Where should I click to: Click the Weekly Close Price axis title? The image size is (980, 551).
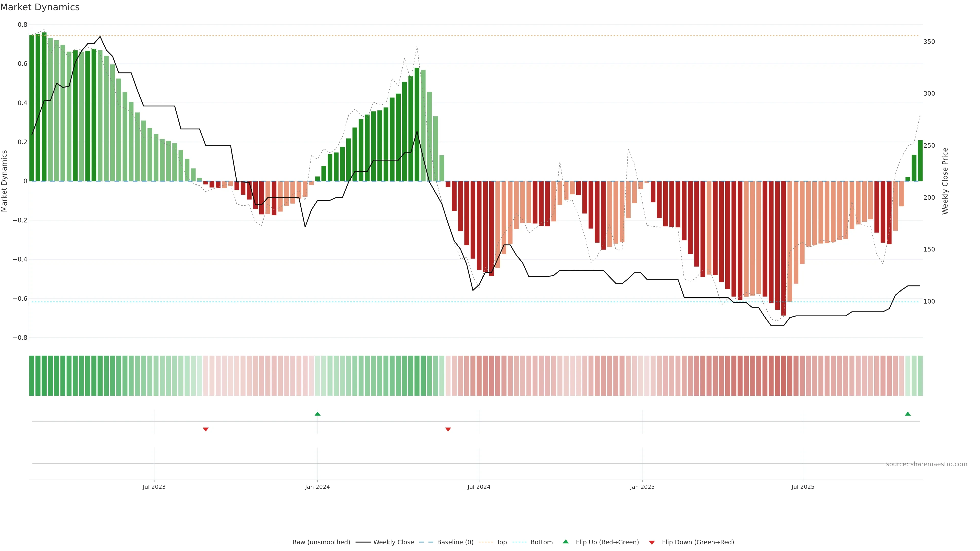point(945,181)
